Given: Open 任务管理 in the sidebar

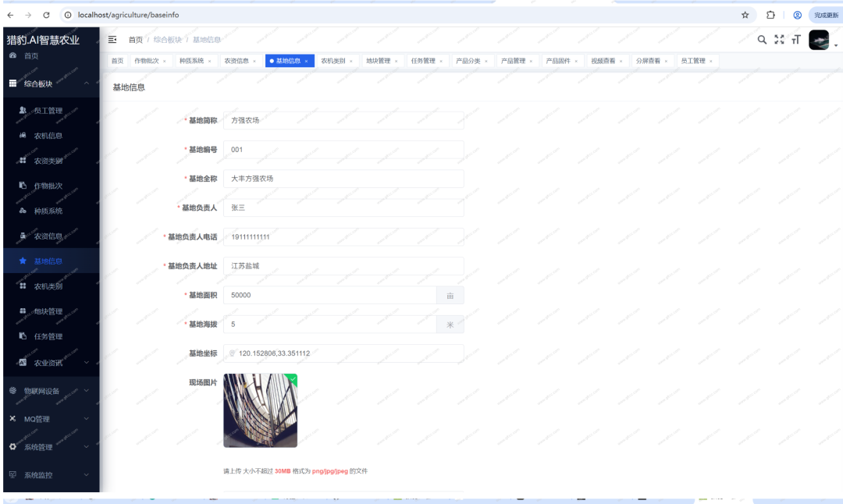Looking at the screenshot, I should (51, 336).
